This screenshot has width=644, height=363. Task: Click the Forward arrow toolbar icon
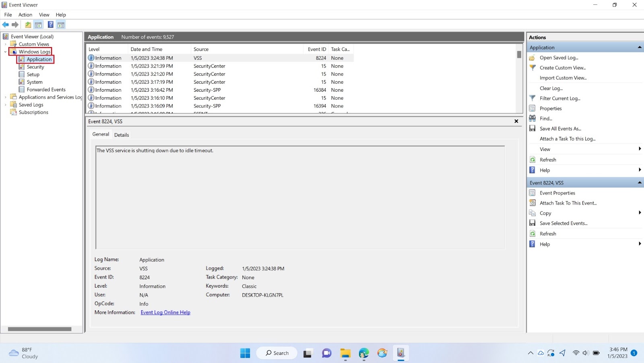pos(15,25)
